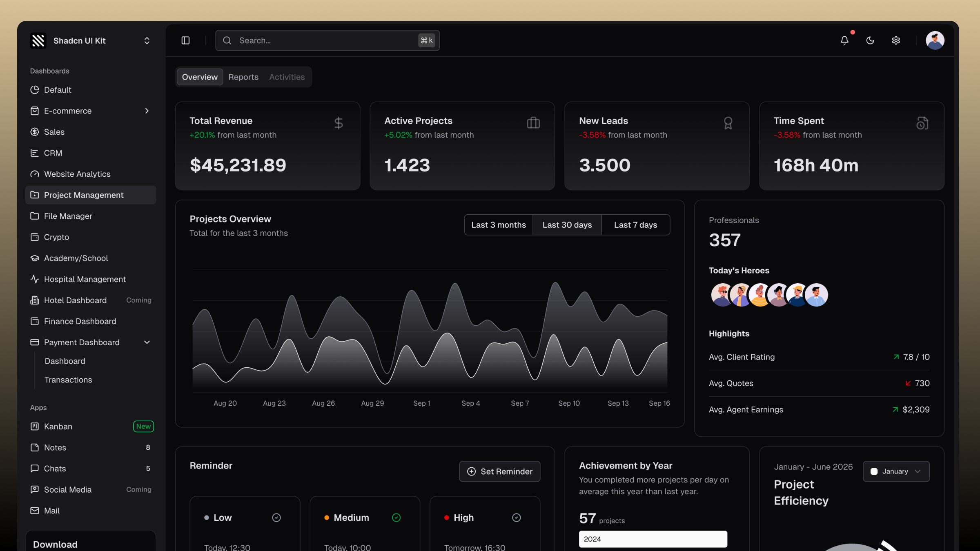Click the dollar icon on Total Revenue card
This screenshot has width=980, height=551.
pyautogui.click(x=339, y=122)
